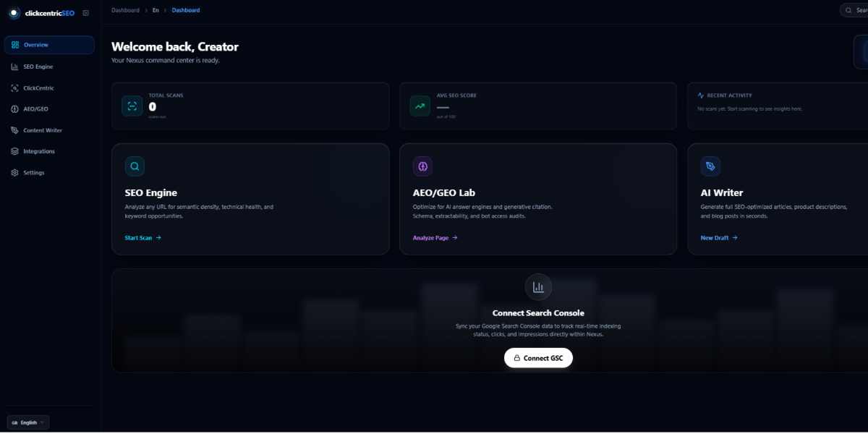
Task: Click the Avg SEO Score trend icon
Action: click(420, 106)
